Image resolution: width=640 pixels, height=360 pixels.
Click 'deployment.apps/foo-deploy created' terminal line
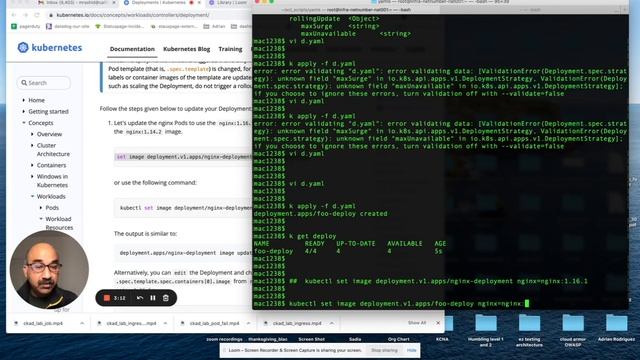[320, 213]
